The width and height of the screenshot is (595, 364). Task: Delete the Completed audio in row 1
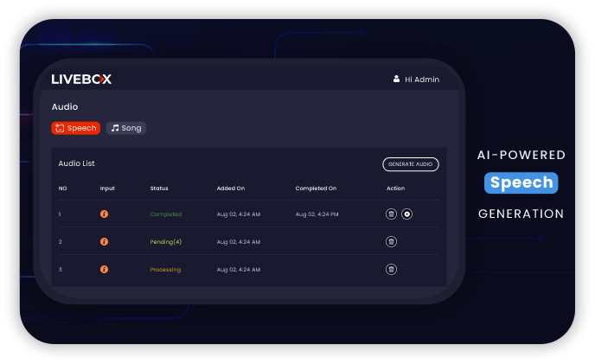(391, 214)
